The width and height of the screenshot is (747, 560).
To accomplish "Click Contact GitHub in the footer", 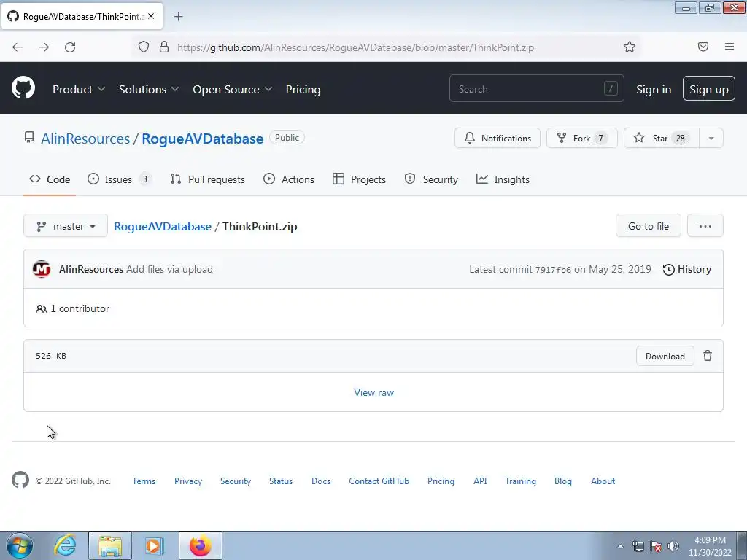I will pyautogui.click(x=379, y=481).
